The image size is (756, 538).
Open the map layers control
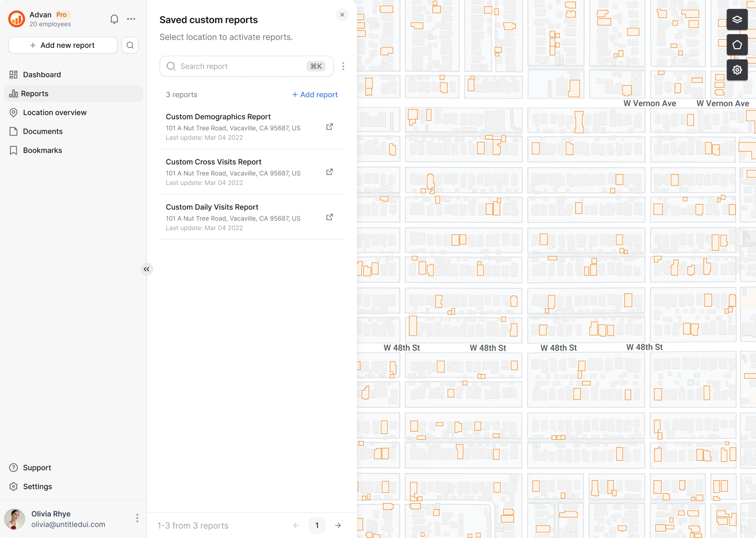click(737, 19)
